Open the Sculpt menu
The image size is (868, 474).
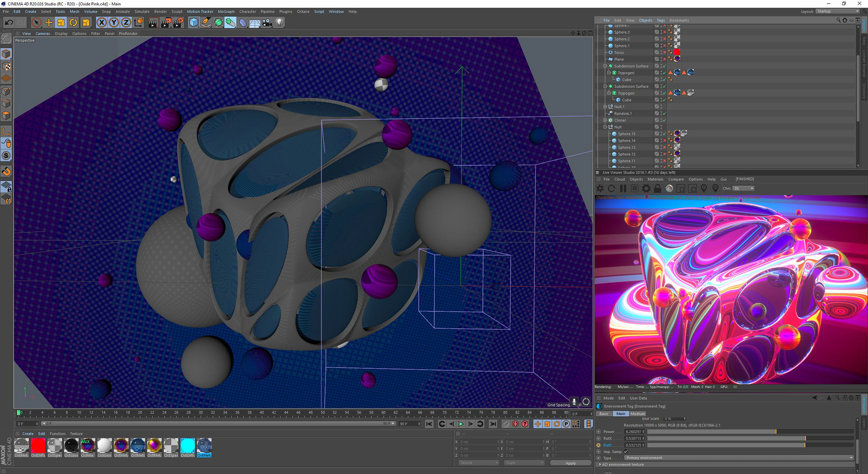point(177,12)
